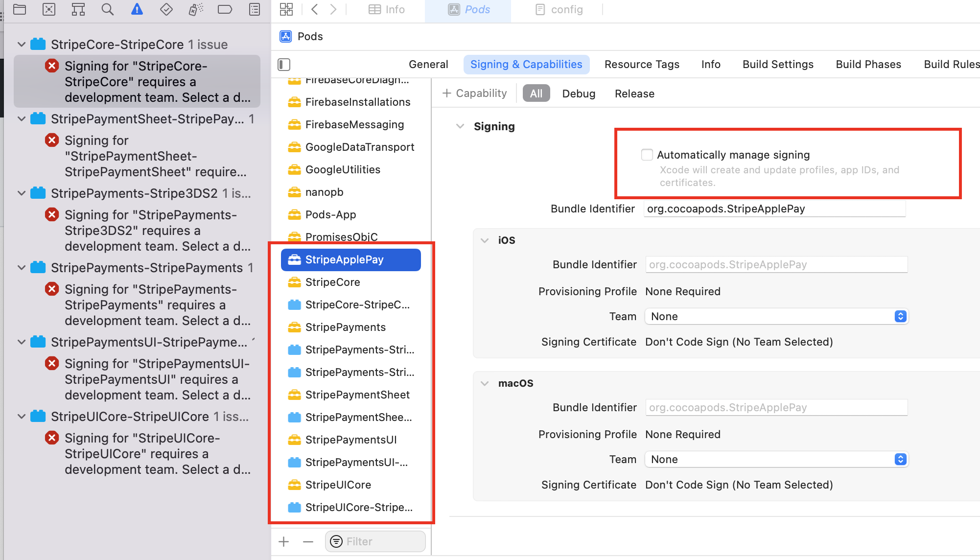
Task: Select the Test navigator diamond checkmark icon
Action: click(x=166, y=9)
